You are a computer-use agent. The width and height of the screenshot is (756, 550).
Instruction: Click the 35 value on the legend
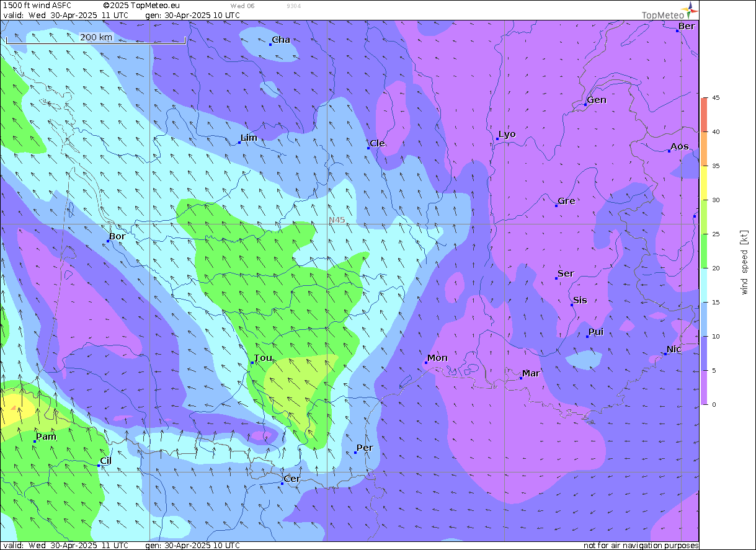[716, 166]
